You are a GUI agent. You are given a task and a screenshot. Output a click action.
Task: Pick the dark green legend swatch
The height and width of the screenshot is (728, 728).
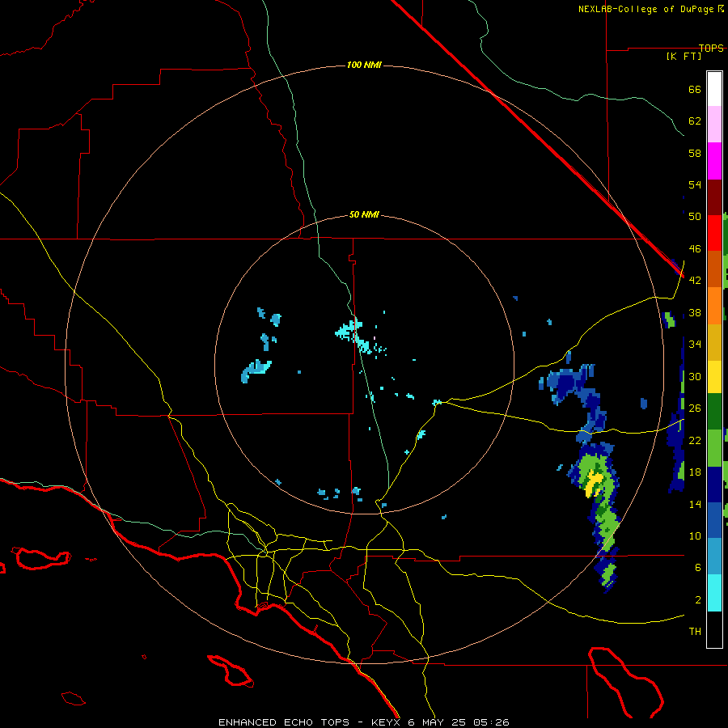click(714, 412)
